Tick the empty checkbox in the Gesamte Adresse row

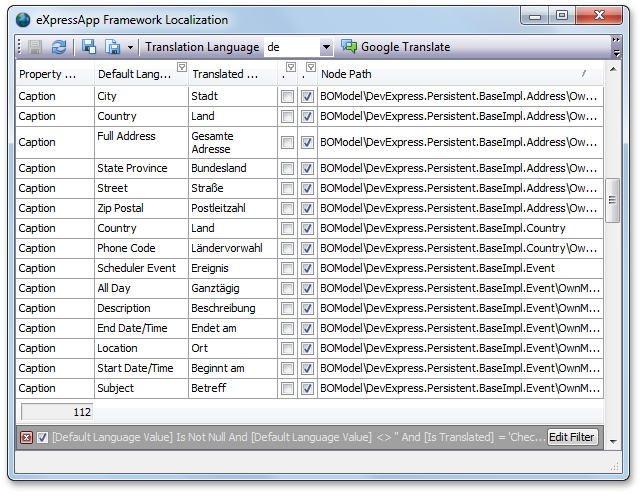coord(287,143)
